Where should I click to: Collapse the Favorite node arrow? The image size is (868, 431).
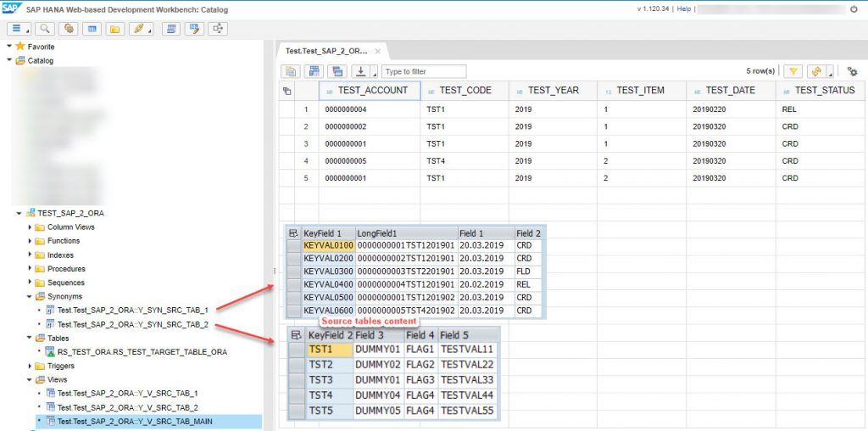(9, 47)
